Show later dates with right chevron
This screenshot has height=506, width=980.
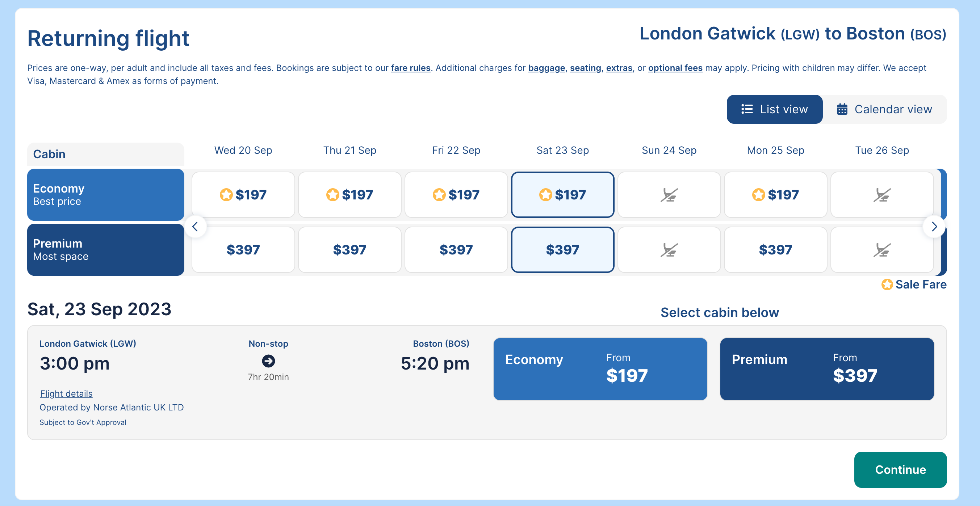click(934, 227)
